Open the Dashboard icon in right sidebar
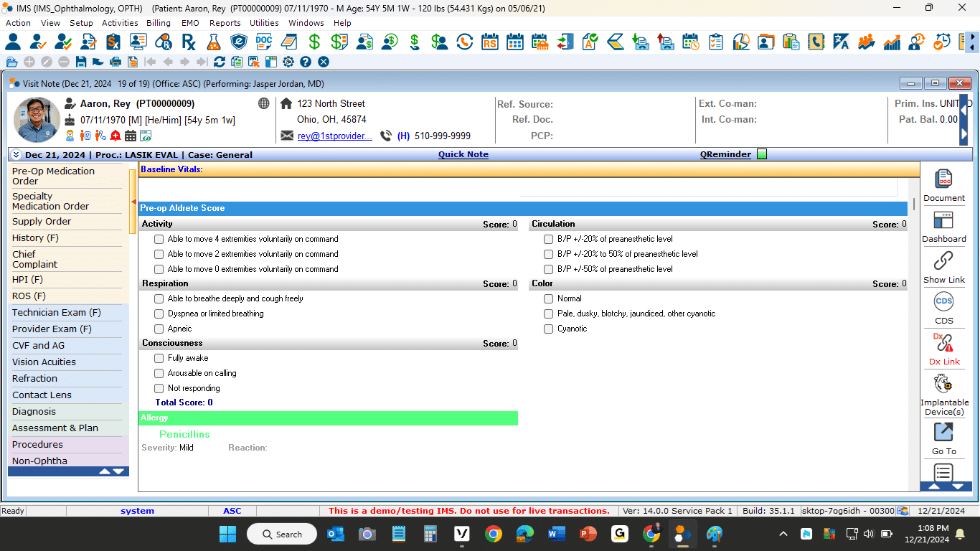Viewport: 980px width, 551px height. [943, 220]
